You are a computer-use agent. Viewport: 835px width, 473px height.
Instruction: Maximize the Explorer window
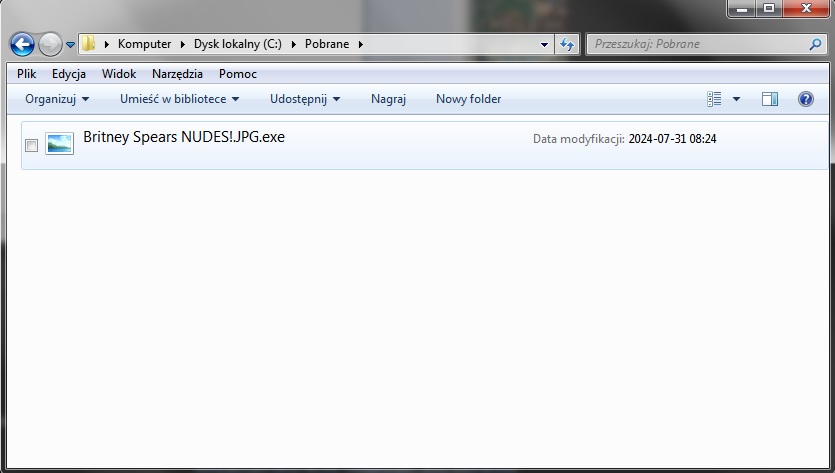coord(768,9)
